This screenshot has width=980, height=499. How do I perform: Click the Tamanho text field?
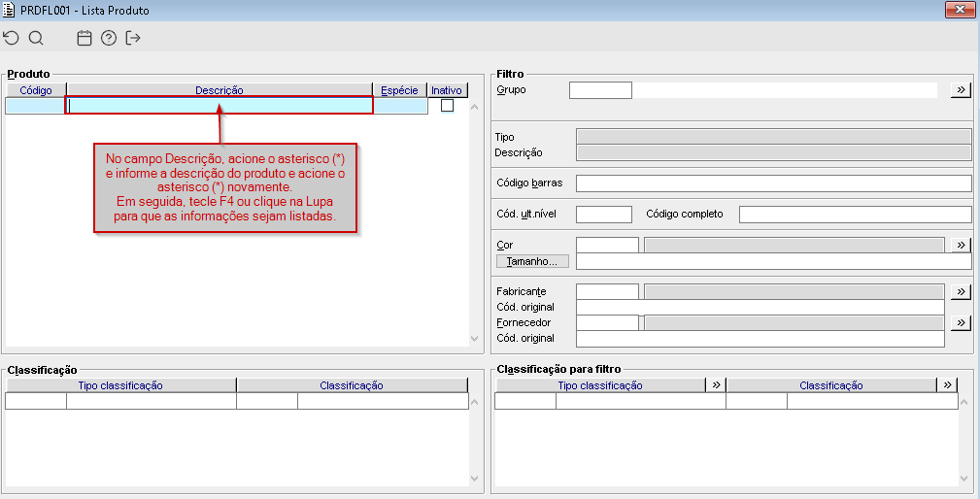tap(774, 261)
